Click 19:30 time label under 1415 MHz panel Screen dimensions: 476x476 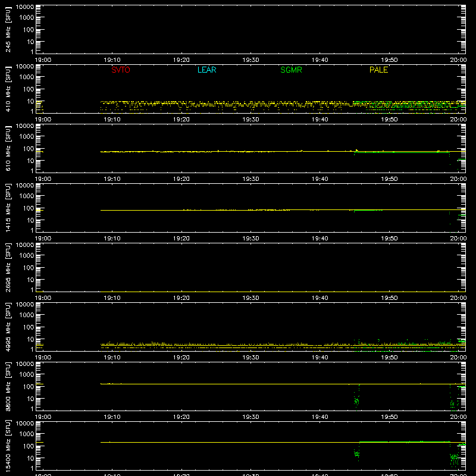(250, 239)
